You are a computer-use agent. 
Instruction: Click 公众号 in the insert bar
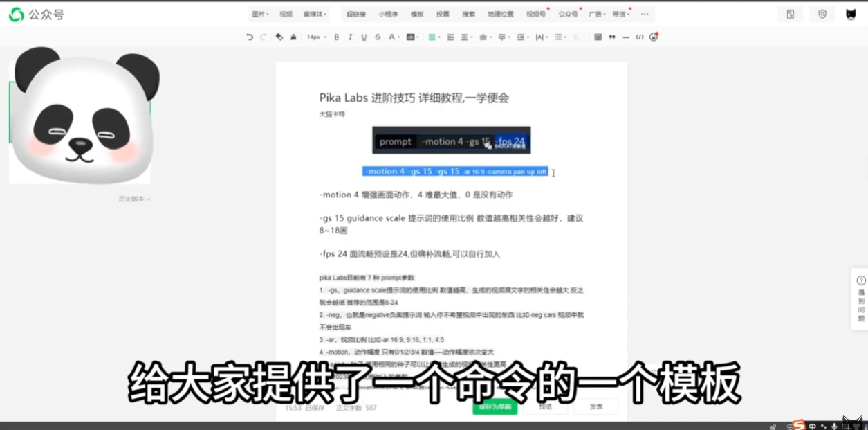[569, 14]
